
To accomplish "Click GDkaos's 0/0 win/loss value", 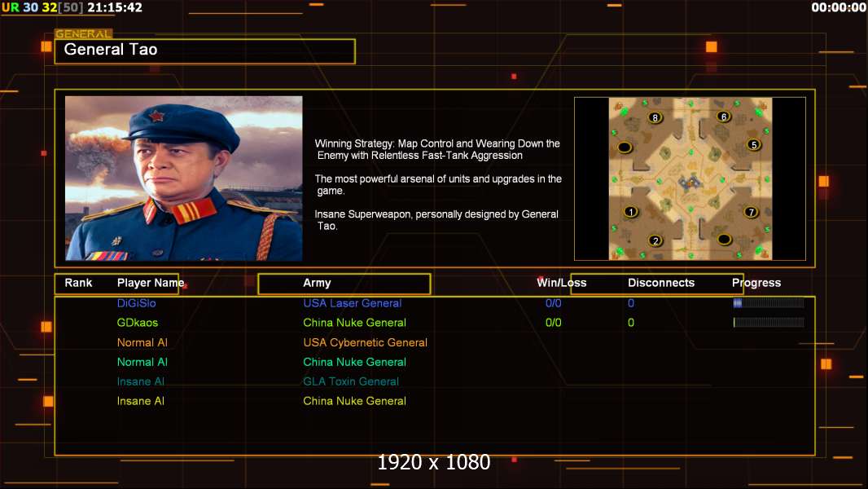I will [553, 322].
